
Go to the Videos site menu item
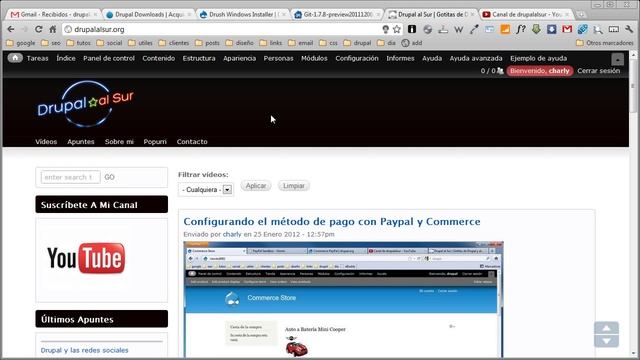[46, 142]
